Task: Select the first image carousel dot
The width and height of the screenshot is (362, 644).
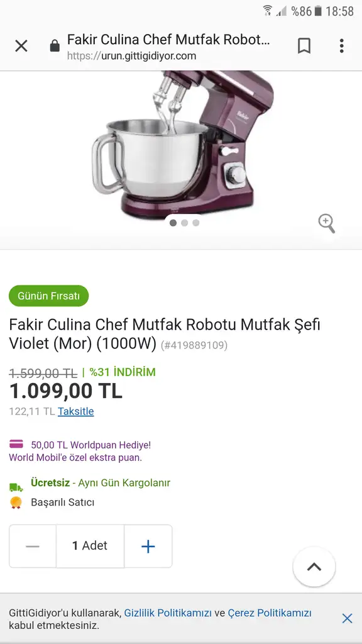Action: point(173,223)
